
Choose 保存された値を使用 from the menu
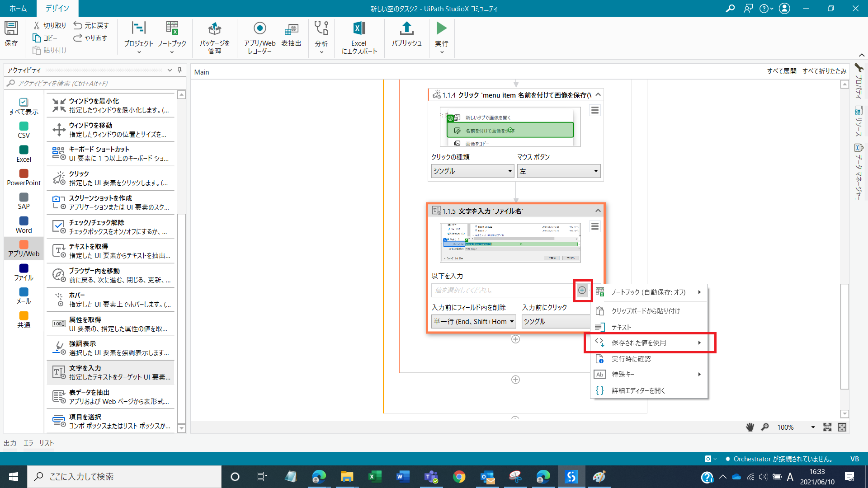[x=638, y=343]
